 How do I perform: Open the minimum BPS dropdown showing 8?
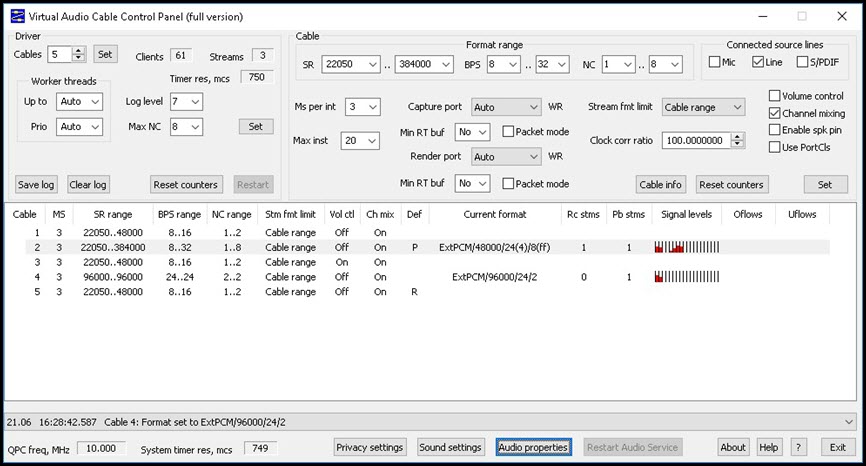click(503, 64)
